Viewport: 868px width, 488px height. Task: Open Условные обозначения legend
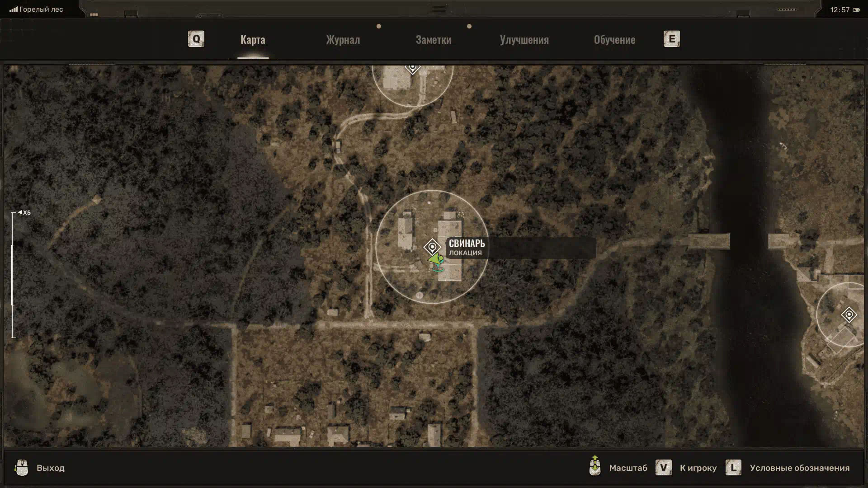800,468
